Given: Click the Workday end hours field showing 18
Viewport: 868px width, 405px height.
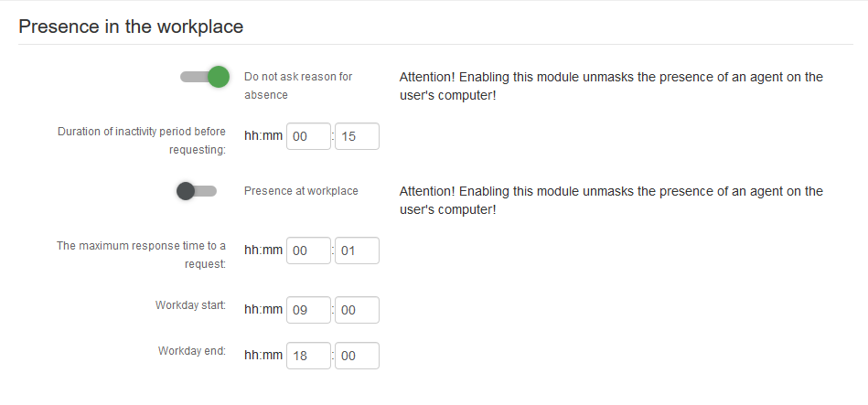Looking at the screenshot, I should pyautogui.click(x=308, y=356).
